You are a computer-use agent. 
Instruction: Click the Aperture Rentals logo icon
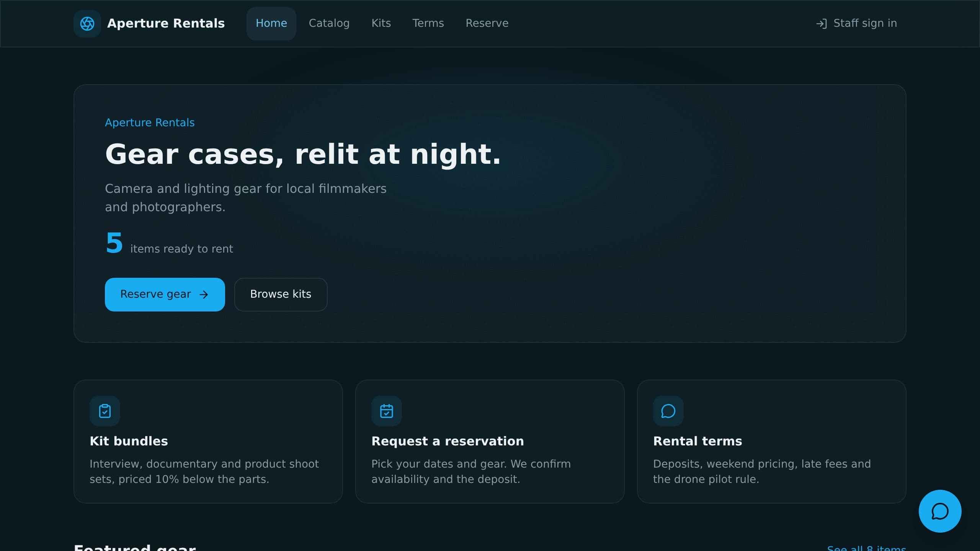[x=87, y=24]
